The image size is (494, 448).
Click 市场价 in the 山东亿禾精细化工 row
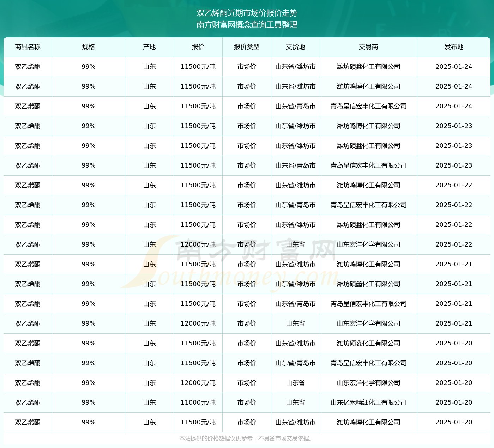[x=247, y=402]
